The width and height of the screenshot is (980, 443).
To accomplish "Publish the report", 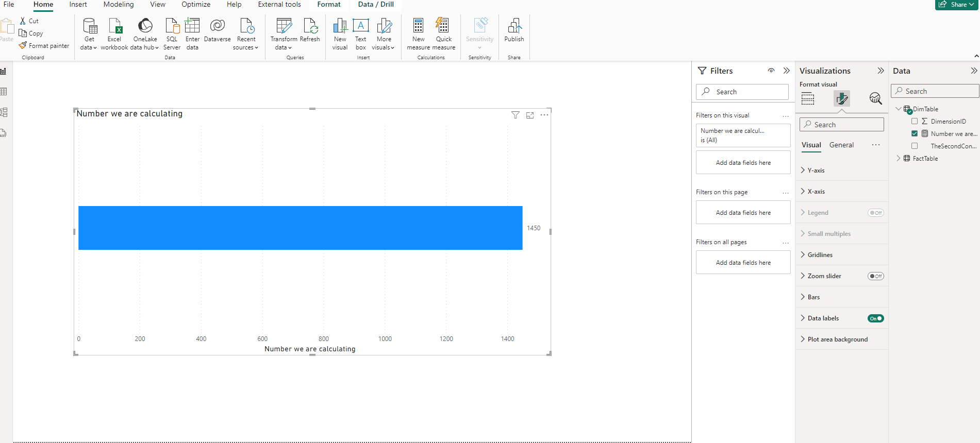I will point(514,30).
